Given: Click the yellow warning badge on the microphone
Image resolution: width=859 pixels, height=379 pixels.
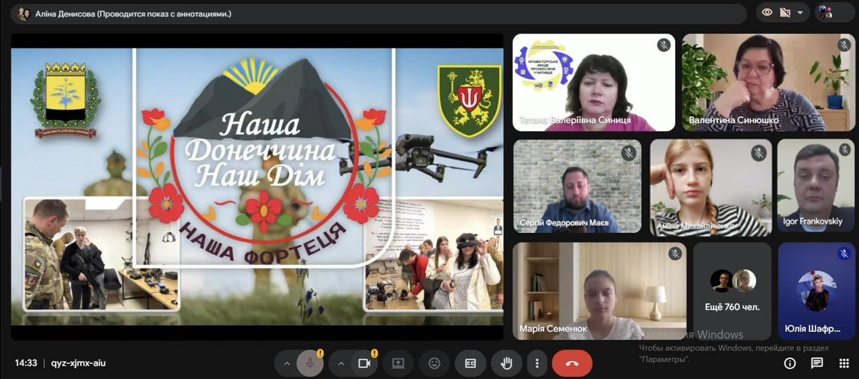Looking at the screenshot, I should pyautogui.click(x=320, y=353).
